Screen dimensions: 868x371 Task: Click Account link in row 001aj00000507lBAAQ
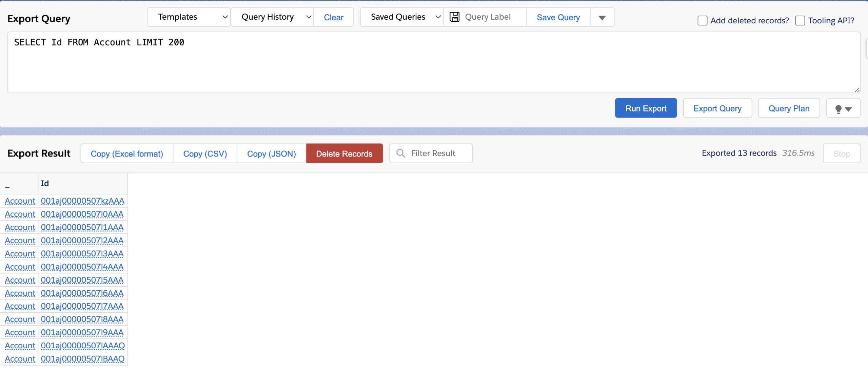click(20, 359)
